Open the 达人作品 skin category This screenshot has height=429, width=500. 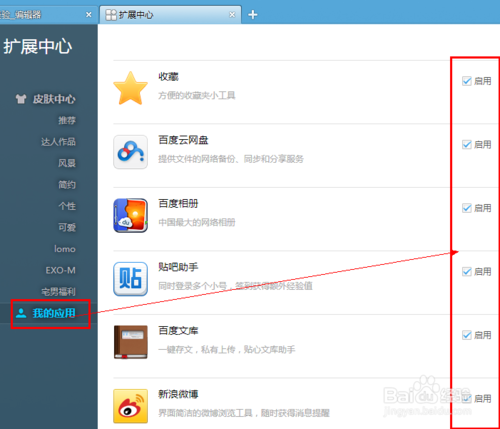coord(58,142)
